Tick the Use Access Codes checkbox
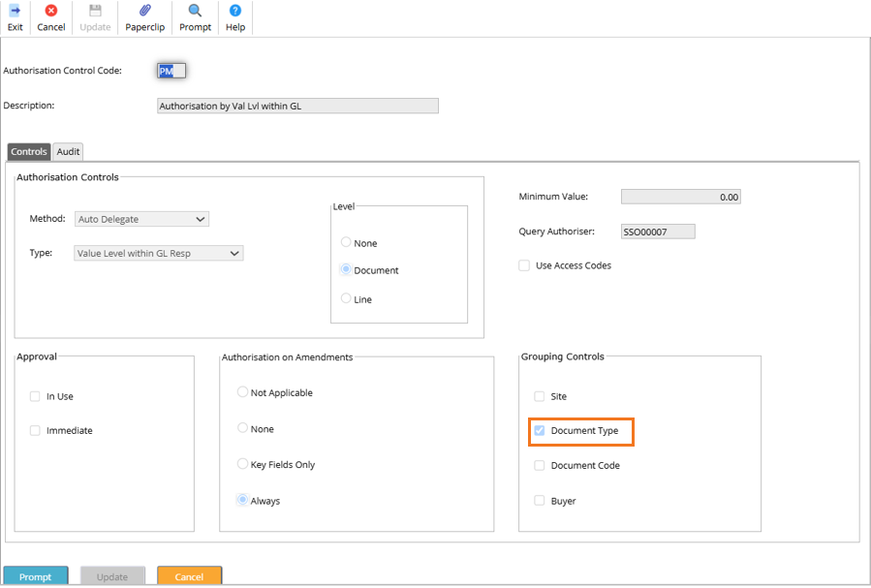 [x=524, y=265]
